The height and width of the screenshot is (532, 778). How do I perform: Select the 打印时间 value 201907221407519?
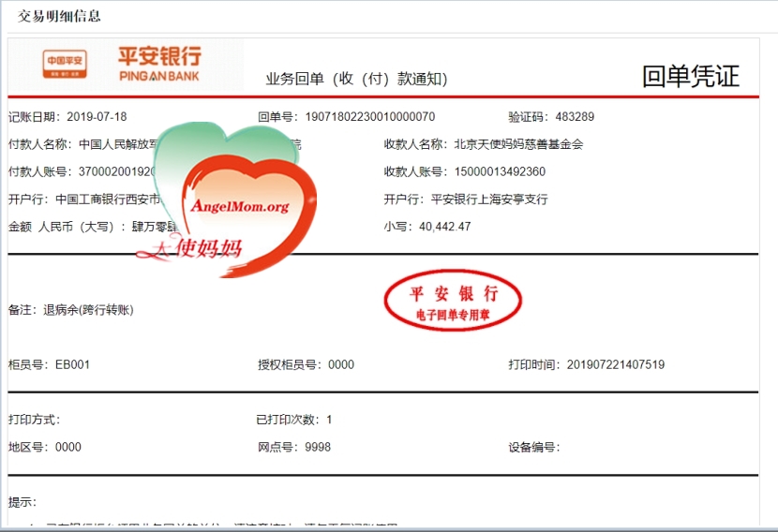[x=615, y=365]
